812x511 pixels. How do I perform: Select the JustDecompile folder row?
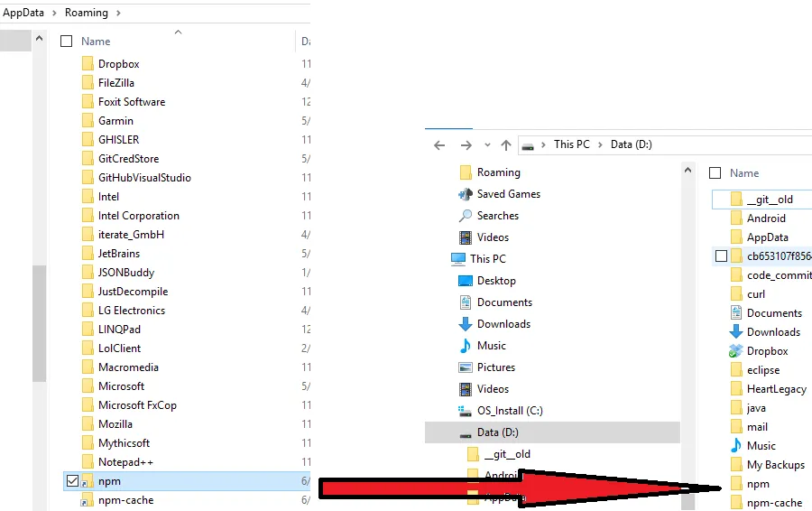(187, 292)
